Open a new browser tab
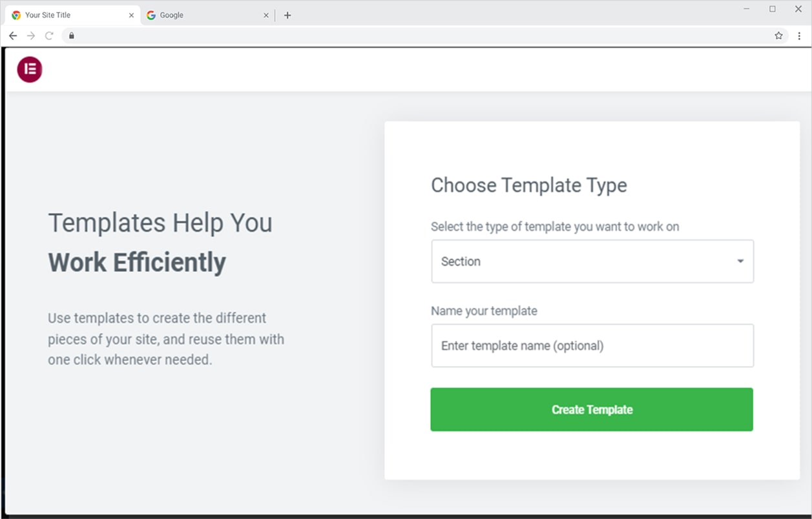The width and height of the screenshot is (812, 519). point(287,15)
